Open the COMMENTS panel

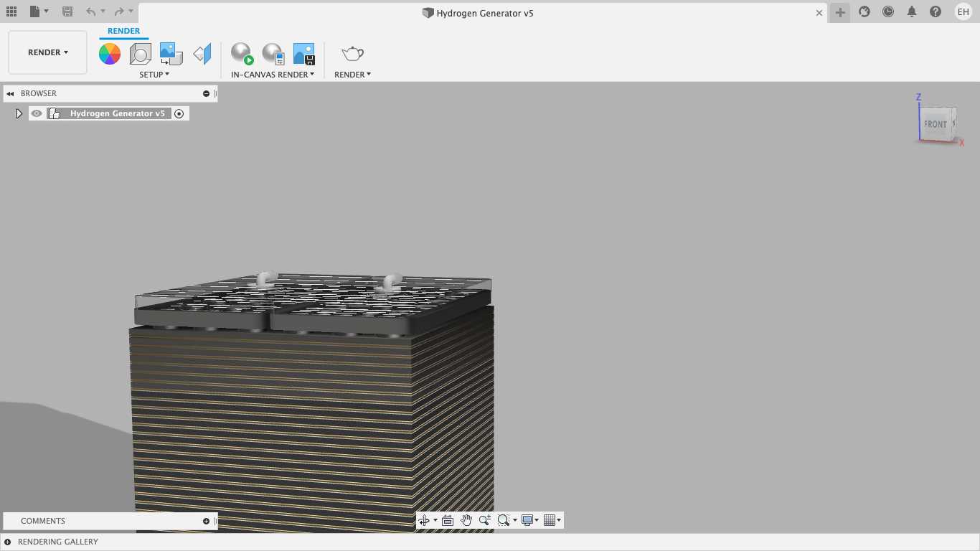[x=43, y=521]
